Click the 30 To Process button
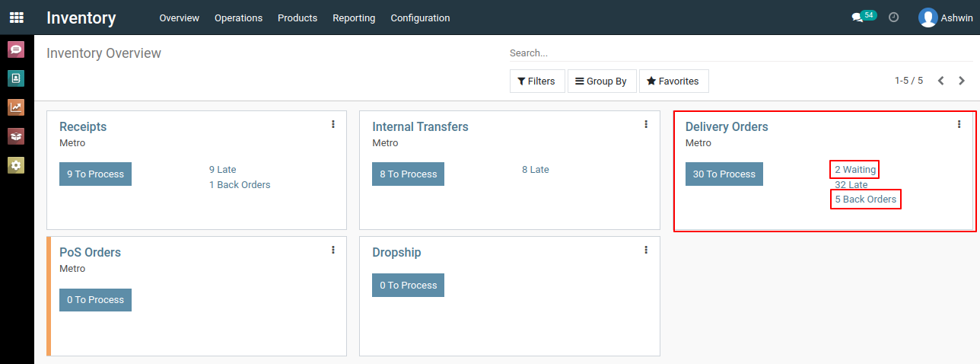 724,174
